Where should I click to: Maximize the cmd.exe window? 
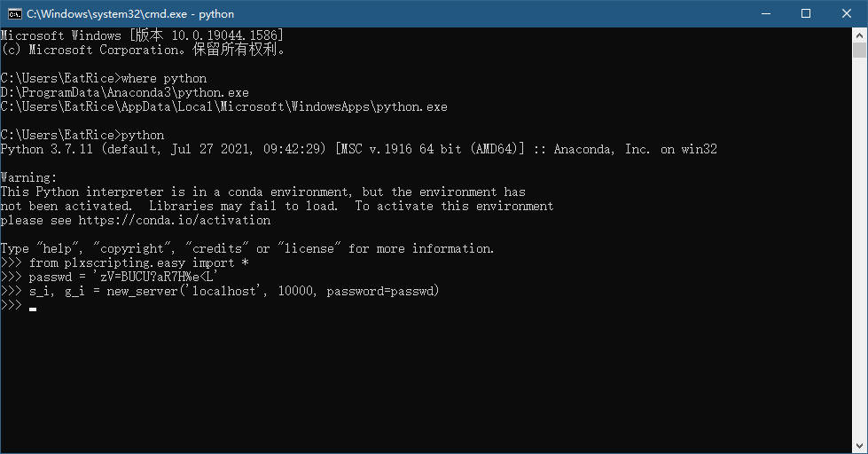806,14
